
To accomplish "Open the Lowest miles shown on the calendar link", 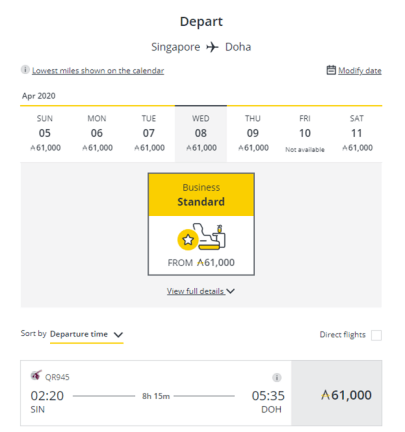I will (x=98, y=71).
